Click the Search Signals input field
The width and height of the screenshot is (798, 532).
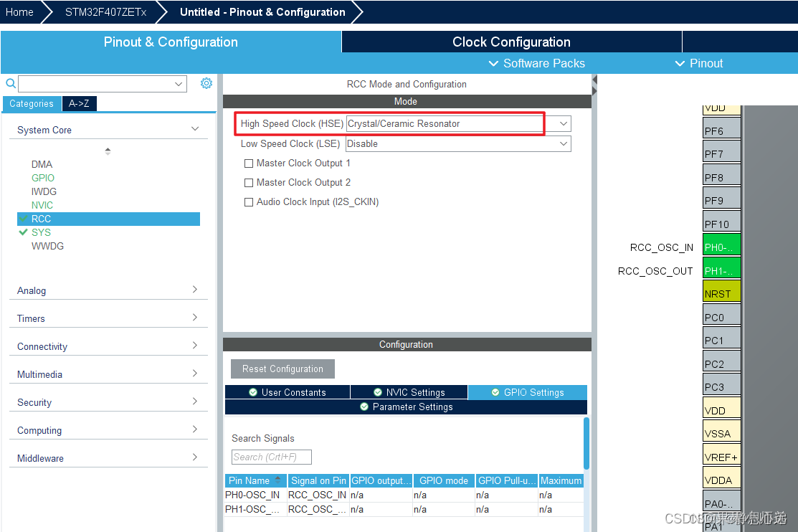(x=271, y=457)
